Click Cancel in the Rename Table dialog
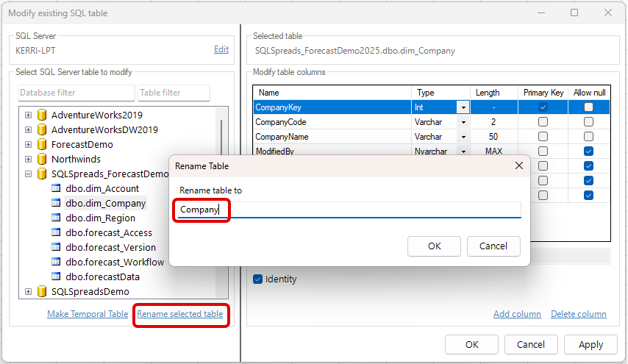Screen dimensions: 628x364 click(493, 246)
